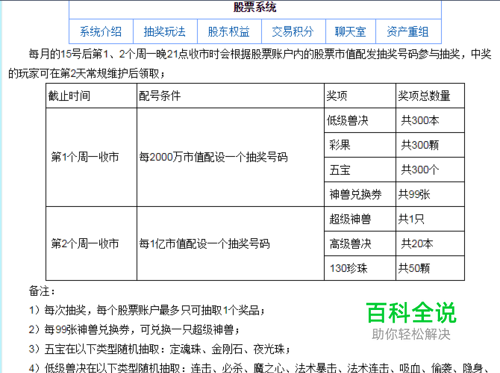Go to the 交易积分 tab

293,32
